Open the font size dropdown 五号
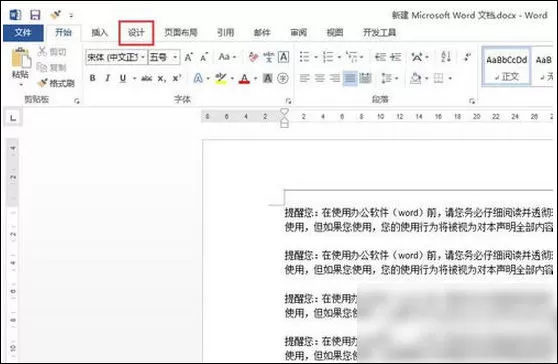This screenshot has height=364, width=558. pos(175,57)
